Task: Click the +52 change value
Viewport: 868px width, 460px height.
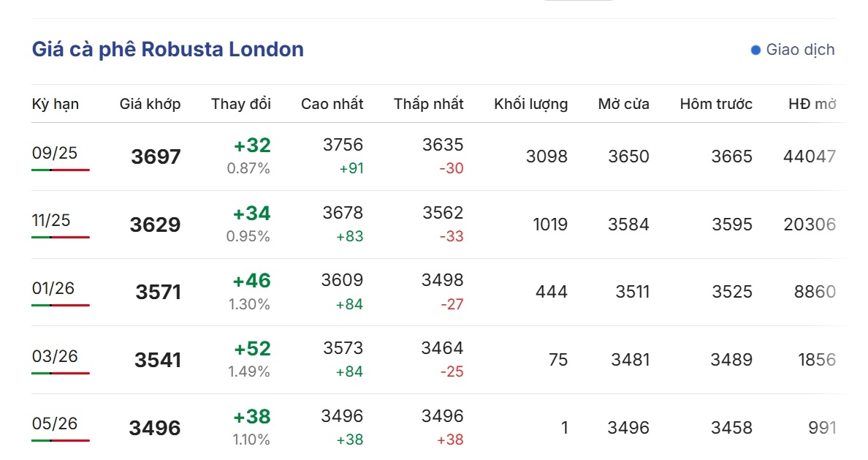Action: 252,349
